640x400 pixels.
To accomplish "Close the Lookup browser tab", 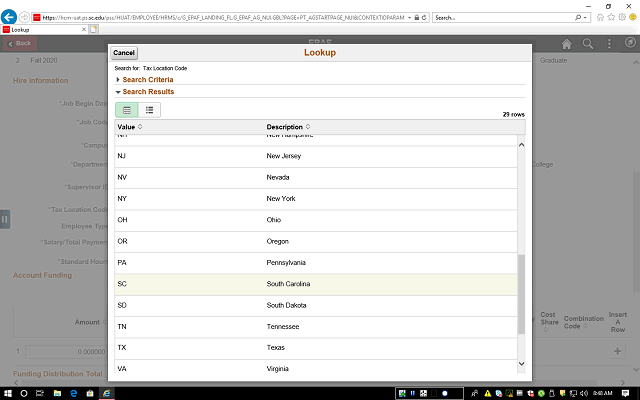I will click(x=84, y=29).
